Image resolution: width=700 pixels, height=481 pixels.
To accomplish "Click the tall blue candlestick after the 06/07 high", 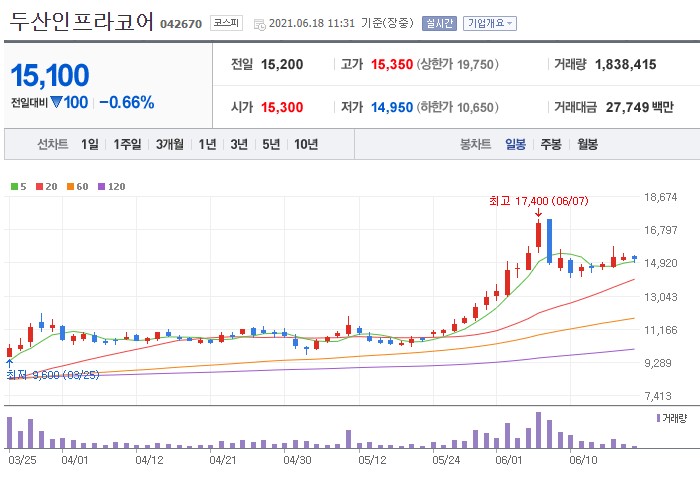I will [x=550, y=241].
